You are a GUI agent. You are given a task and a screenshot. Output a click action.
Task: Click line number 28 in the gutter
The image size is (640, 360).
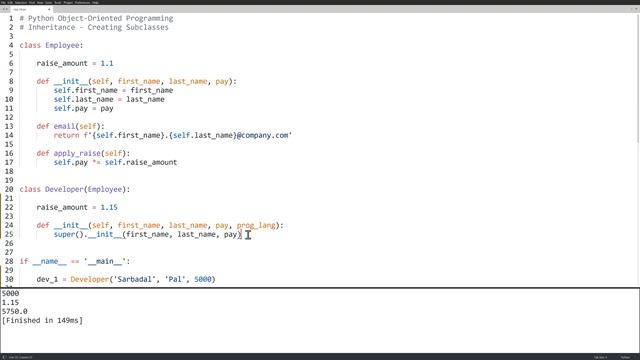coord(9,261)
